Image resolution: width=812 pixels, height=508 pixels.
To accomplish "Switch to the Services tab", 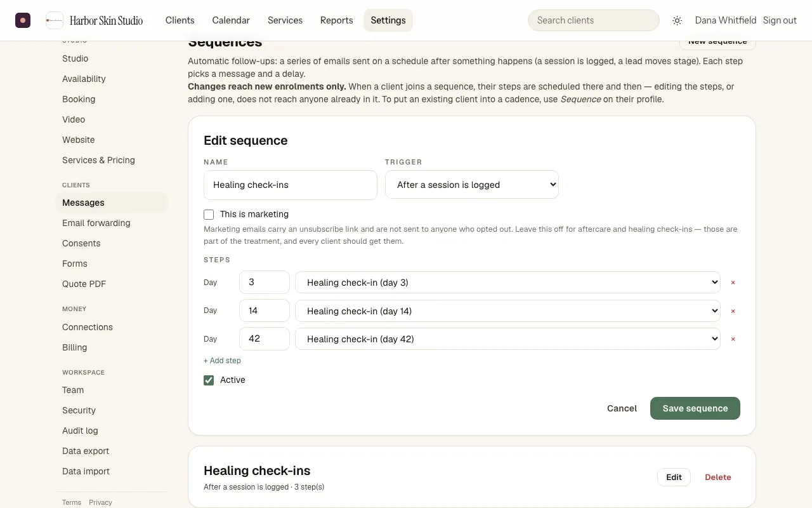I will tap(285, 20).
